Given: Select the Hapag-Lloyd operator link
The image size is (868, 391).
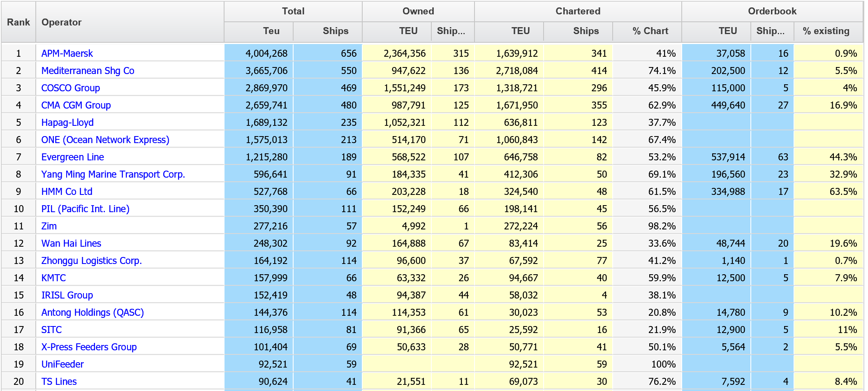Looking at the screenshot, I should pos(67,123).
